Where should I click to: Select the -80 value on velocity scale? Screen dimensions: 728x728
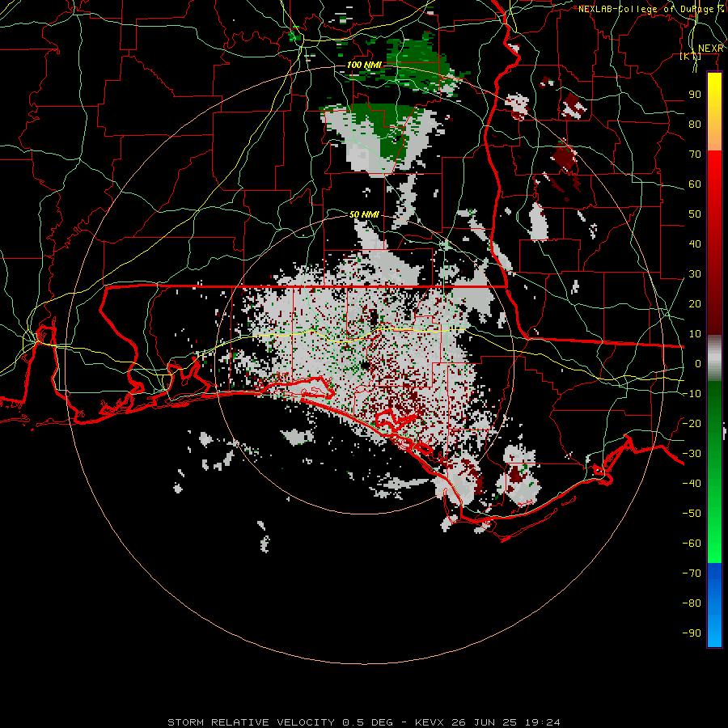(x=692, y=603)
